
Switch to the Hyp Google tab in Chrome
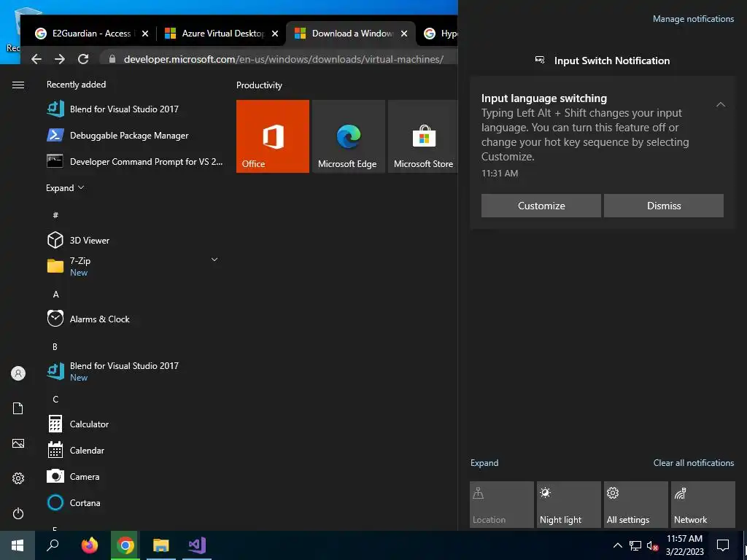[440, 34]
